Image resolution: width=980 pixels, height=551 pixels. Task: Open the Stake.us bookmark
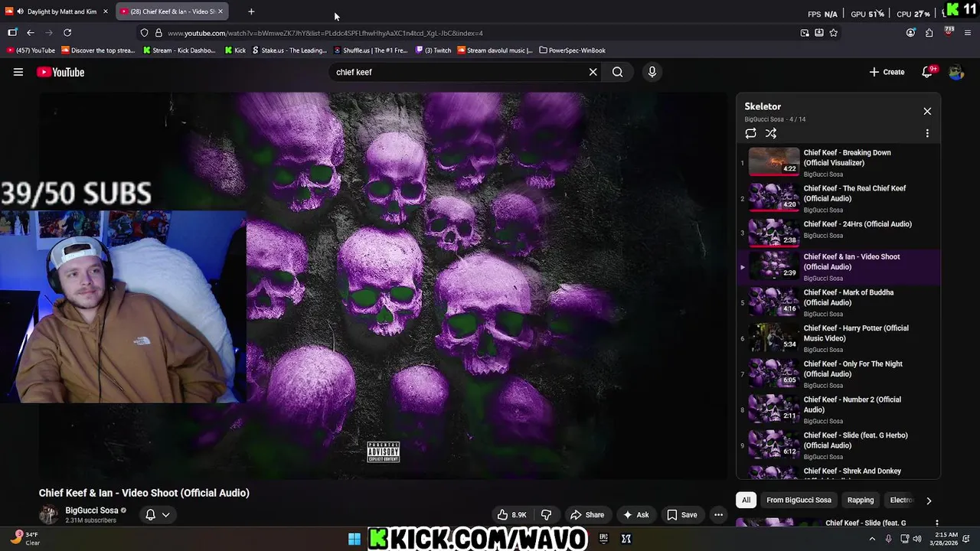pos(289,51)
